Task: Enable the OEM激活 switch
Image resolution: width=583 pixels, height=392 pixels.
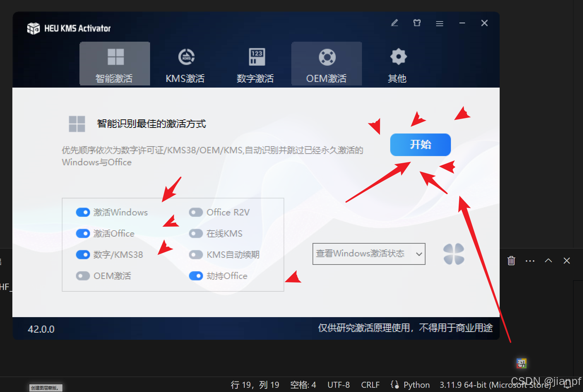Action: [x=83, y=276]
